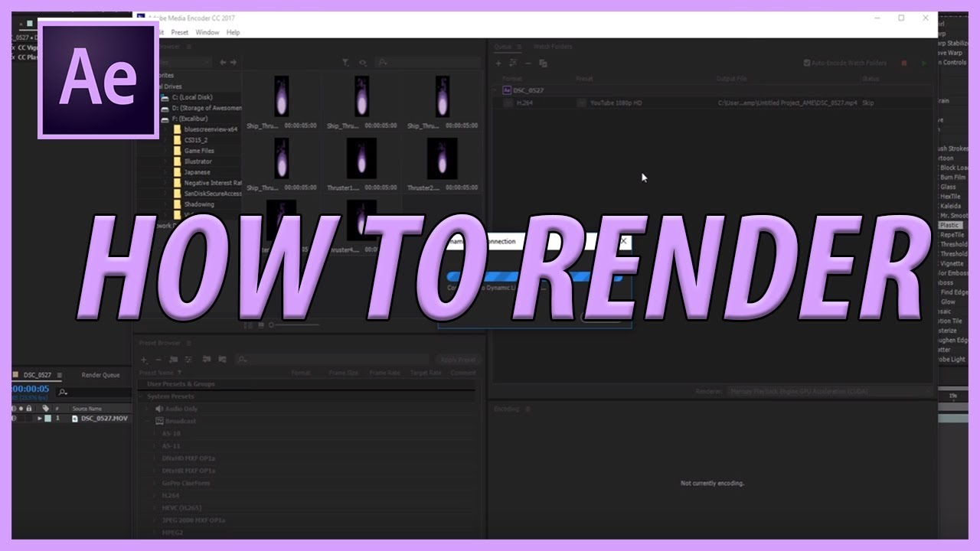Image resolution: width=980 pixels, height=551 pixels.
Task: Remove selected queue item with minus icon
Action: tap(527, 63)
